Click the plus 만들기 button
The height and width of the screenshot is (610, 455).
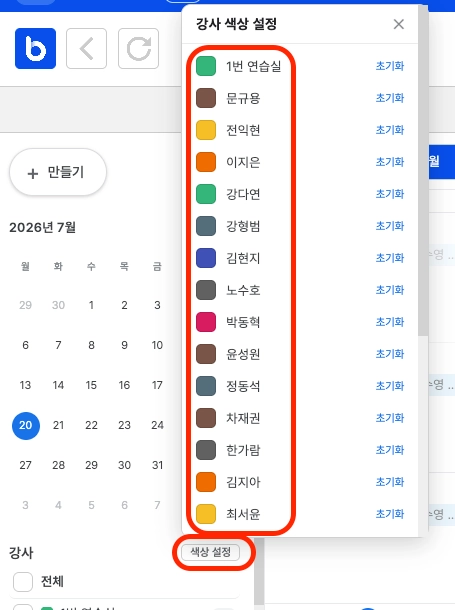(x=58, y=172)
